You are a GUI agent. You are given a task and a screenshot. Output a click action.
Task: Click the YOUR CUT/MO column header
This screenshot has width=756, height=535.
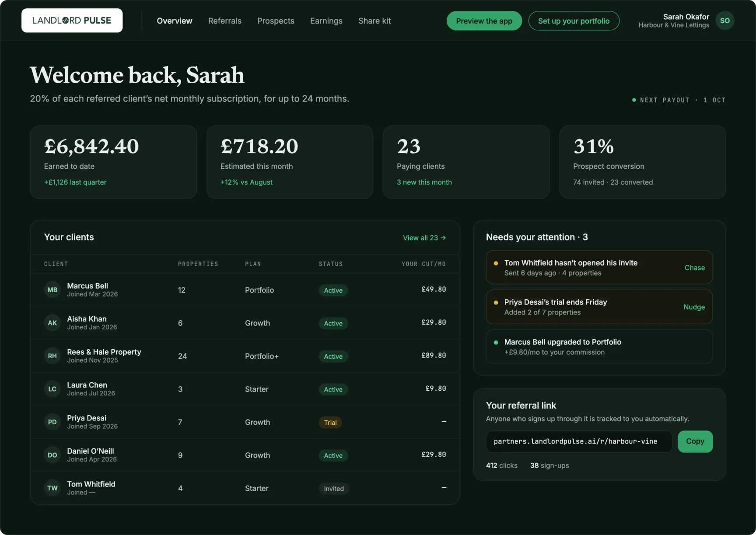click(423, 264)
